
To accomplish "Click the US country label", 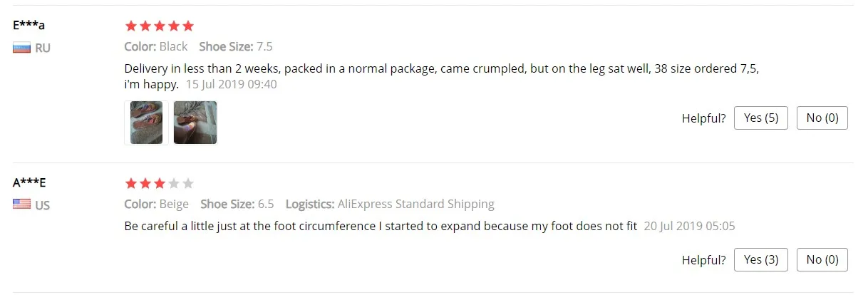I will point(43,205).
